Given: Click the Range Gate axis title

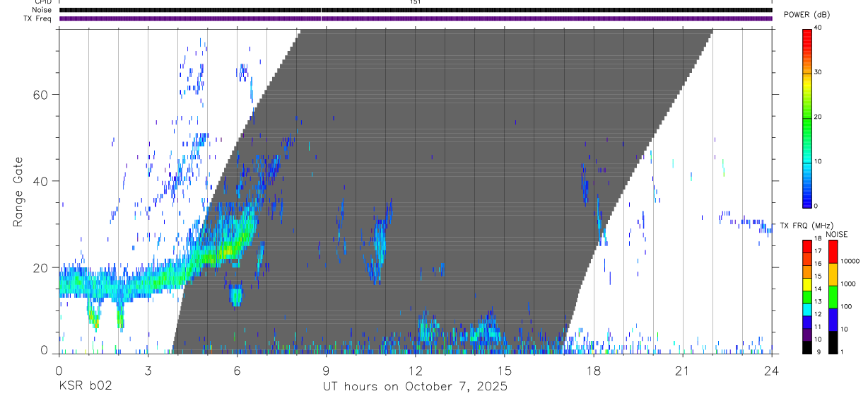Looking at the screenshot, I should tap(20, 192).
